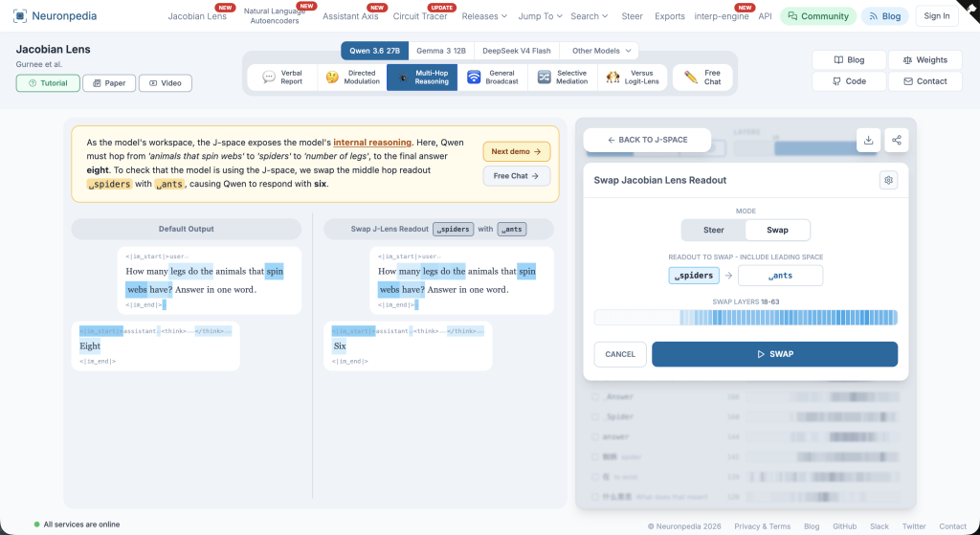The height and width of the screenshot is (535, 980).
Task: Select Swap mode
Action: (777, 230)
